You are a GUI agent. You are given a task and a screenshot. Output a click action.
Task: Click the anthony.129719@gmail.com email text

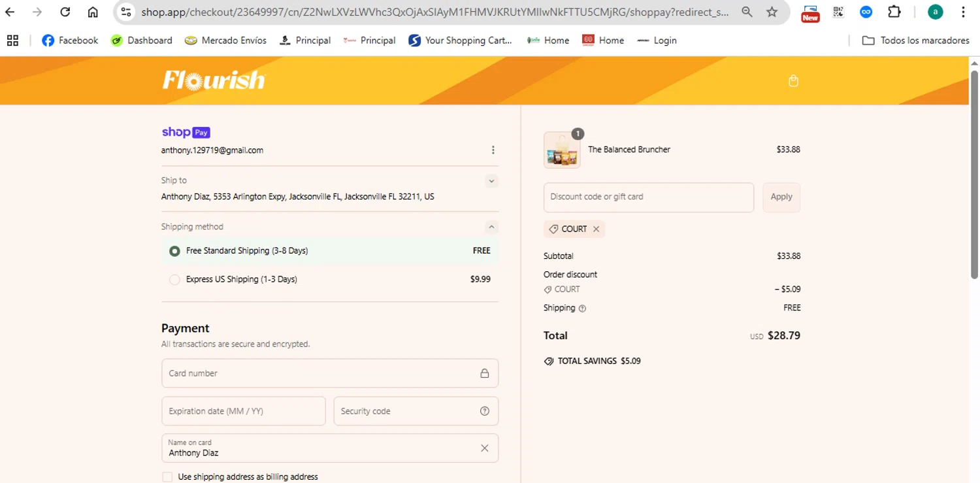212,150
